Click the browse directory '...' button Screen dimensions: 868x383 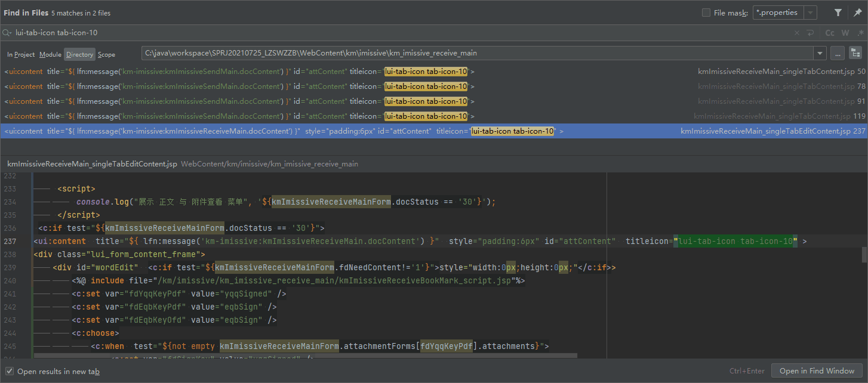[x=838, y=53]
